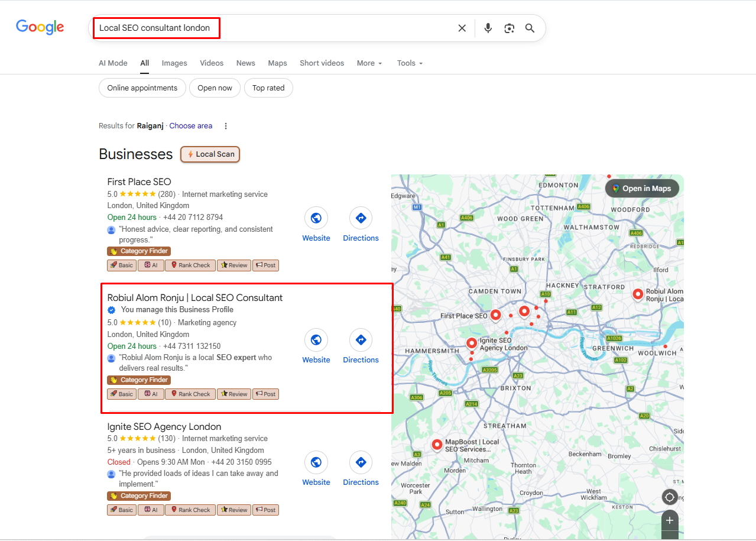Enable the Open now filter
This screenshot has height=541, width=756.
[215, 88]
